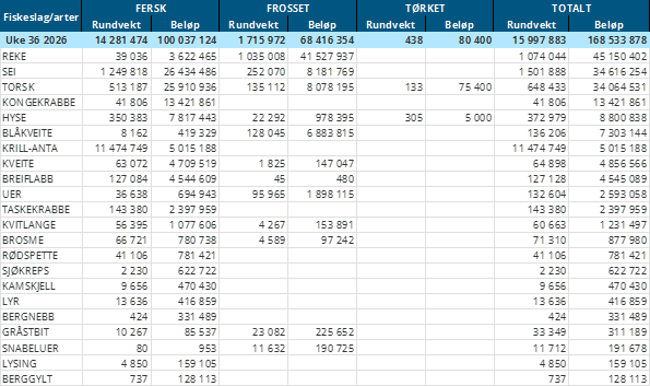Select the KRILL-ANTA row label
This screenshot has height=386, width=650.
[x=30, y=148]
